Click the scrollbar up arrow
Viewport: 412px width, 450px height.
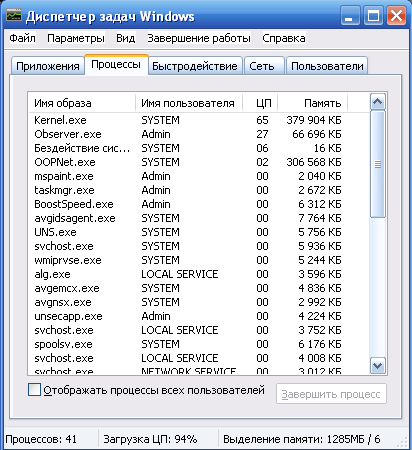pyautogui.click(x=378, y=102)
